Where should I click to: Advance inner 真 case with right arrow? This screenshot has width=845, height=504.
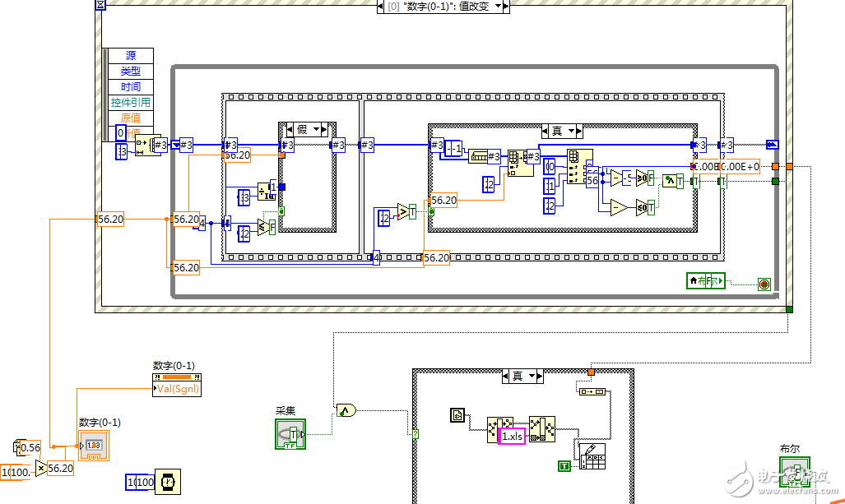click(579, 131)
